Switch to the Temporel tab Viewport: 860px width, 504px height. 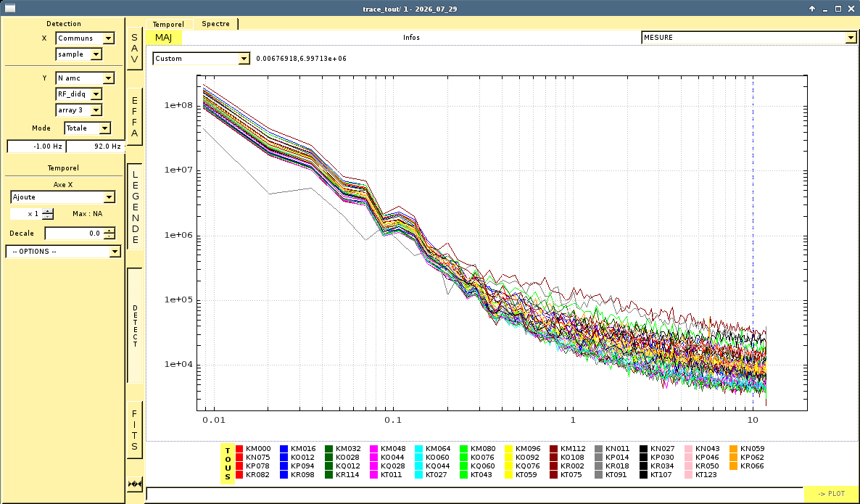coord(168,24)
